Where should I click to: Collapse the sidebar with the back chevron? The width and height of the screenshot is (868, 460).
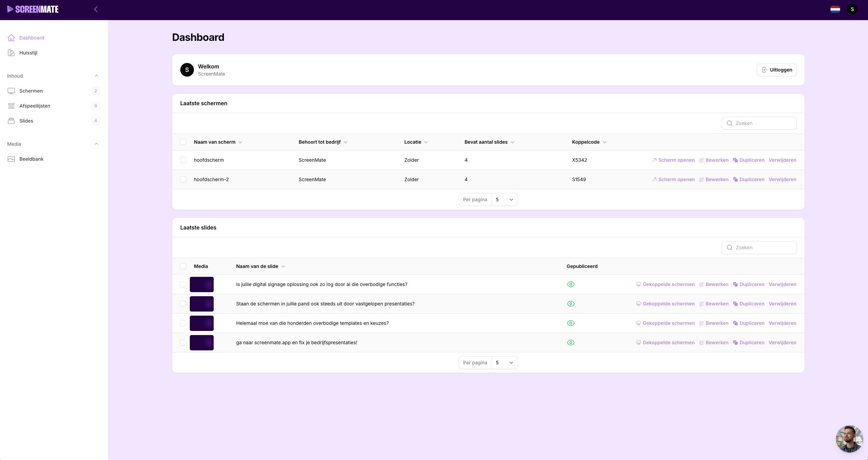coord(96,9)
